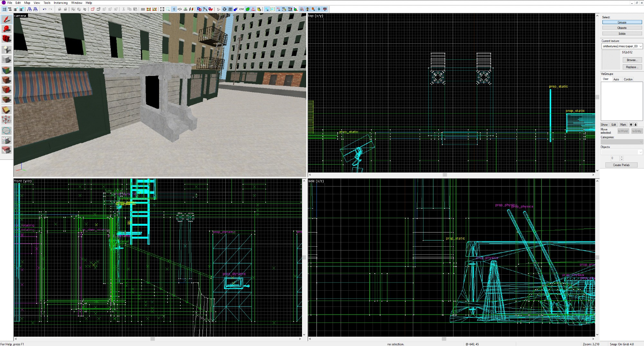Switch to the Cordon VisGroups tab

[628, 79]
